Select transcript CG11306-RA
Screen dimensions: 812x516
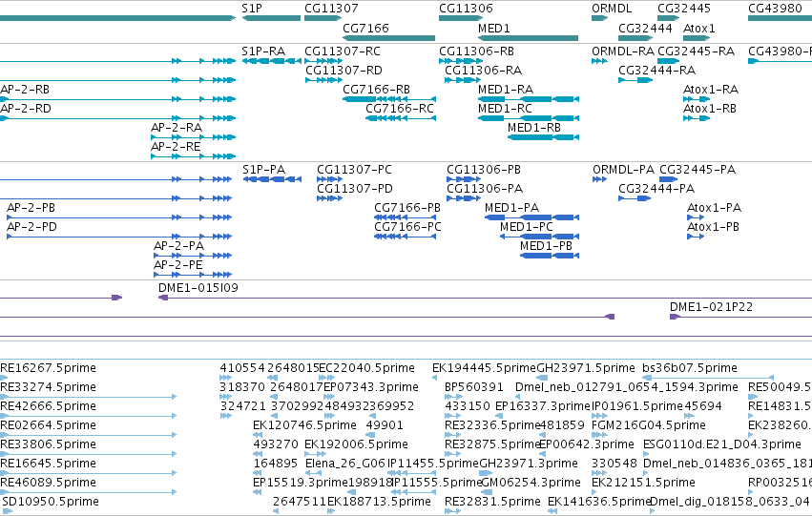(483, 71)
